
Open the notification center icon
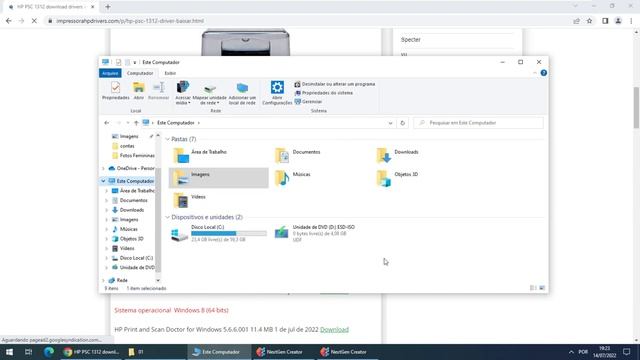click(627, 352)
